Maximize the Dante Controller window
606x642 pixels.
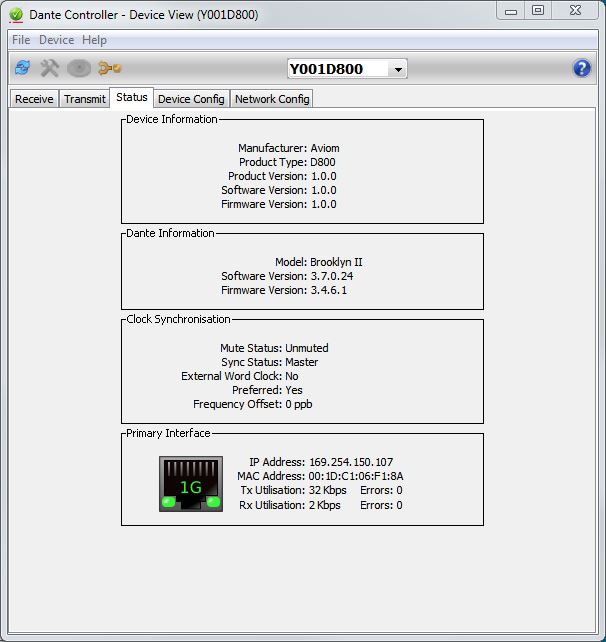tap(538, 10)
